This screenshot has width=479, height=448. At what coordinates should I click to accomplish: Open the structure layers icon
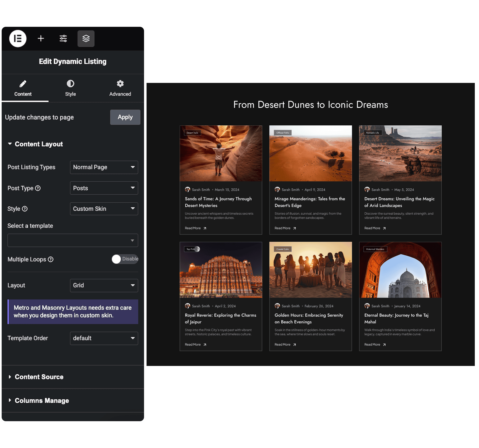tap(86, 39)
